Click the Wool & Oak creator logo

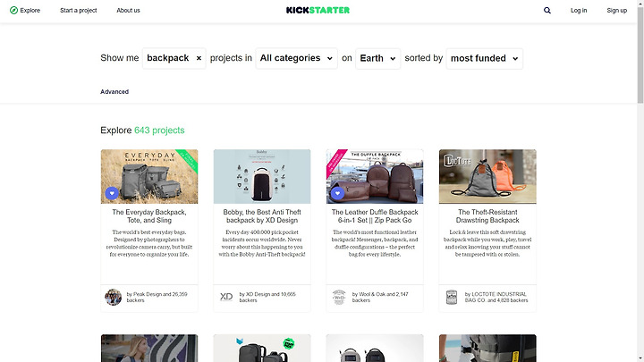tap(339, 297)
